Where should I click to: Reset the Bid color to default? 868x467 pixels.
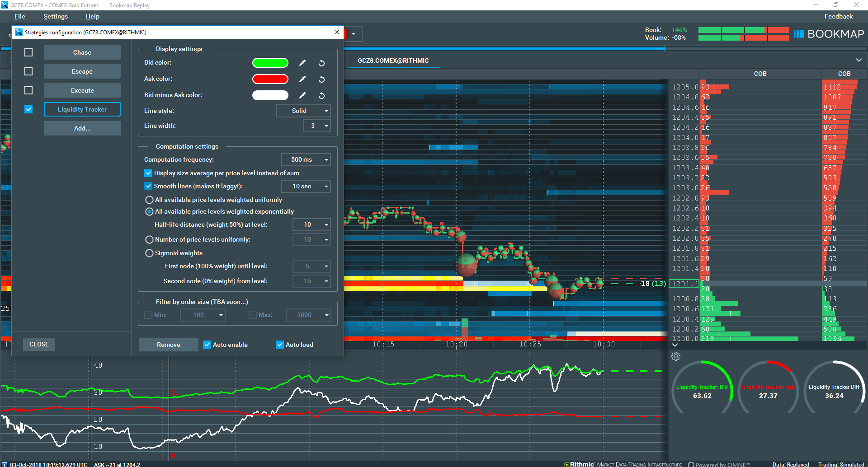321,63
